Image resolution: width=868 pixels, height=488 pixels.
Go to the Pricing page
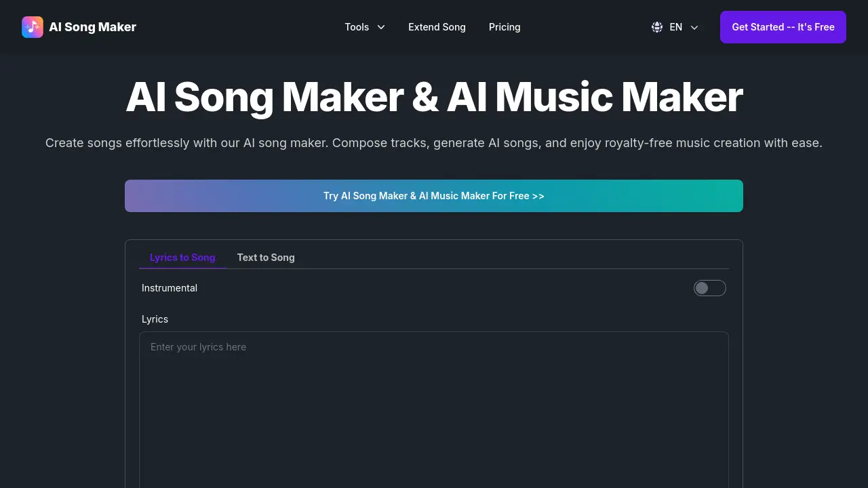(505, 27)
